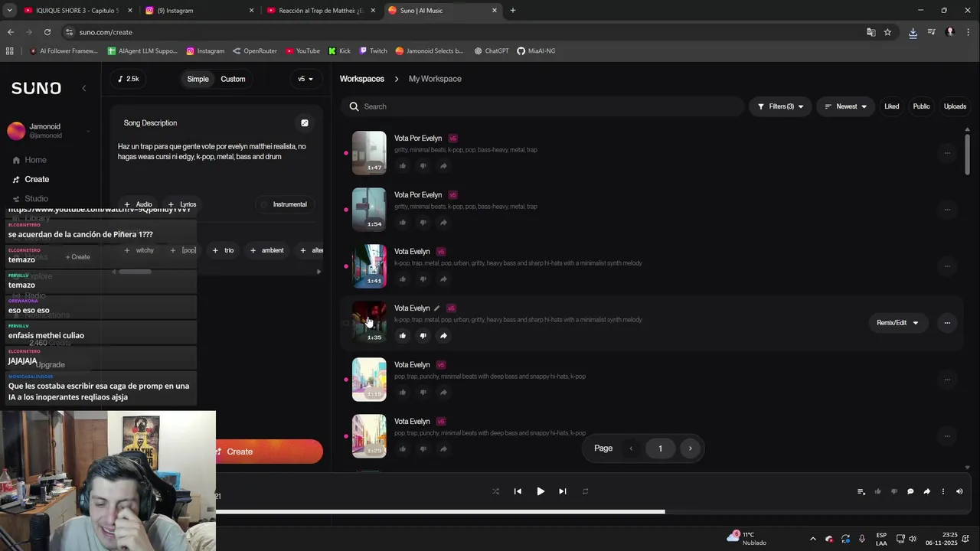Image resolution: width=980 pixels, height=551 pixels.
Task: Share the 1:35 Vota Evelyn song
Action: pos(443,336)
